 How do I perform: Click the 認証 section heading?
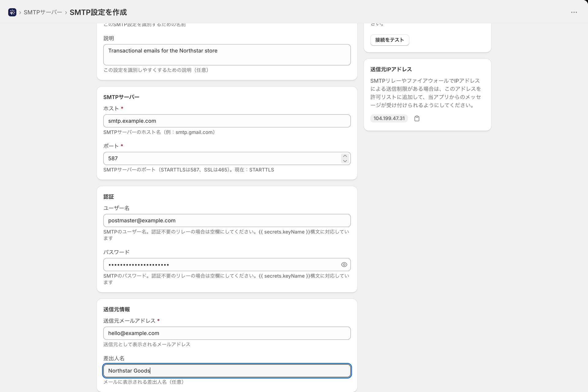(109, 197)
